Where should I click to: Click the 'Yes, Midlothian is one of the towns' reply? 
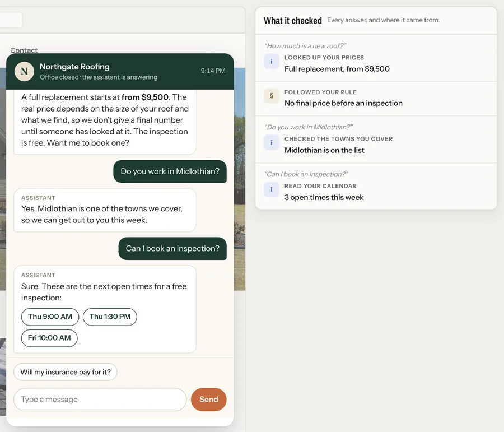click(x=105, y=210)
